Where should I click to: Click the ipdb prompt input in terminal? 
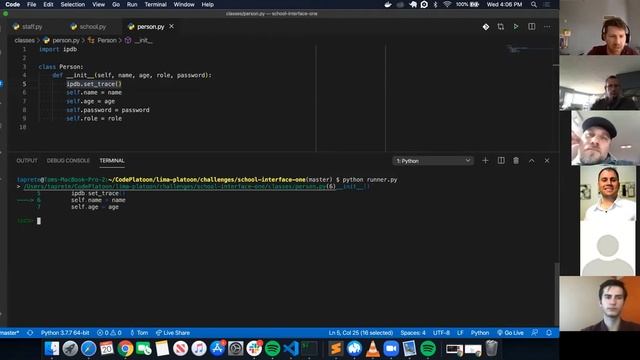click(39, 221)
